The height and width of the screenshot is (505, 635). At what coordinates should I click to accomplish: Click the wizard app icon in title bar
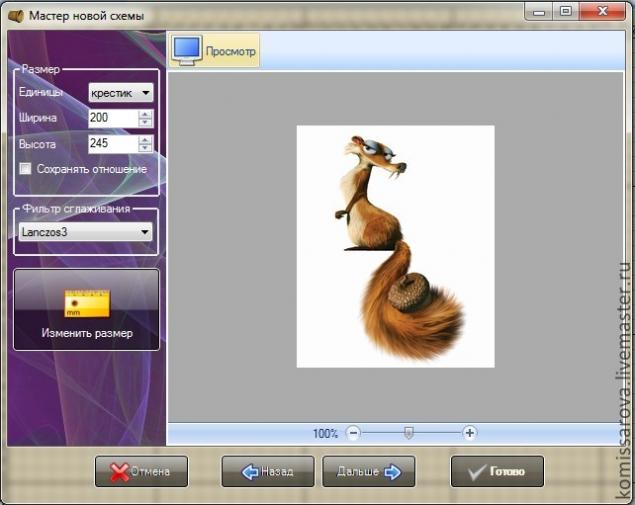coord(17,16)
